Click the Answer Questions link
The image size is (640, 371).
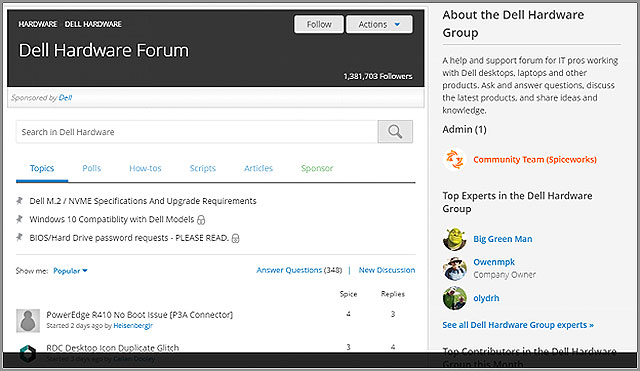[x=289, y=270]
